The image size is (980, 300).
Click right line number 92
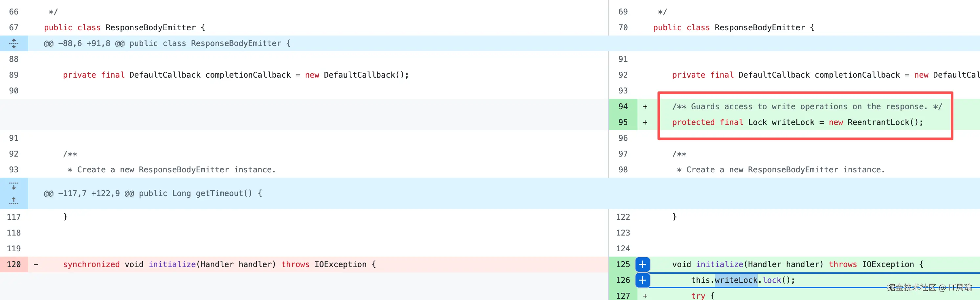(623, 75)
